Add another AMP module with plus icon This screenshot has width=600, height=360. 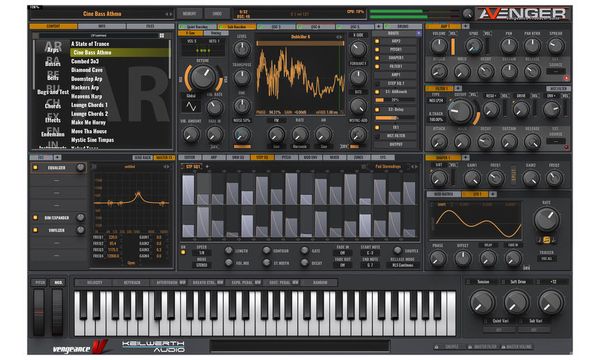[466, 26]
